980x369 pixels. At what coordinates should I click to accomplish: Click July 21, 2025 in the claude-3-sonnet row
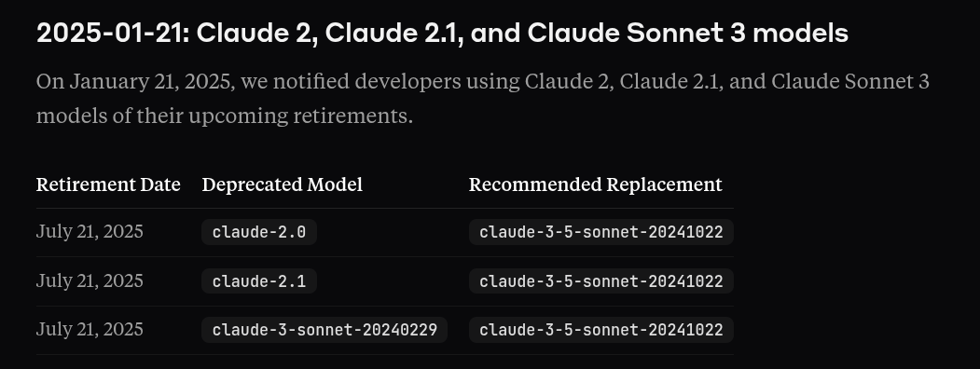pos(90,330)
